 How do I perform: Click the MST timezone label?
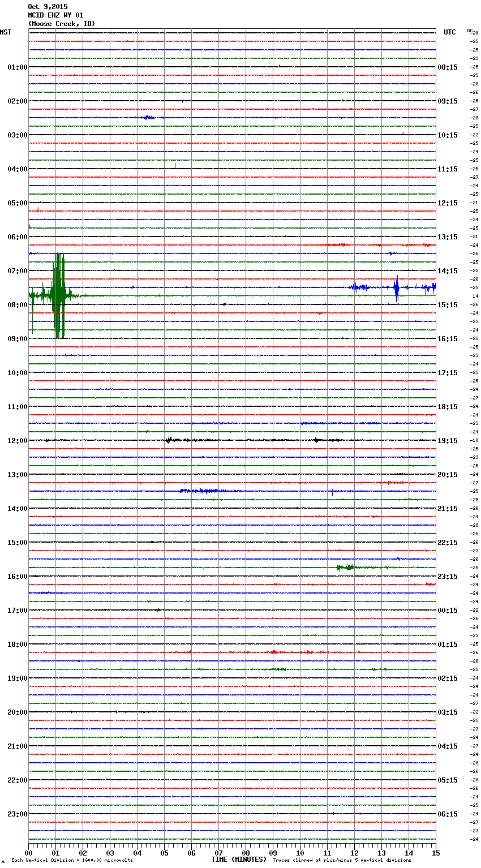(6, 32)
